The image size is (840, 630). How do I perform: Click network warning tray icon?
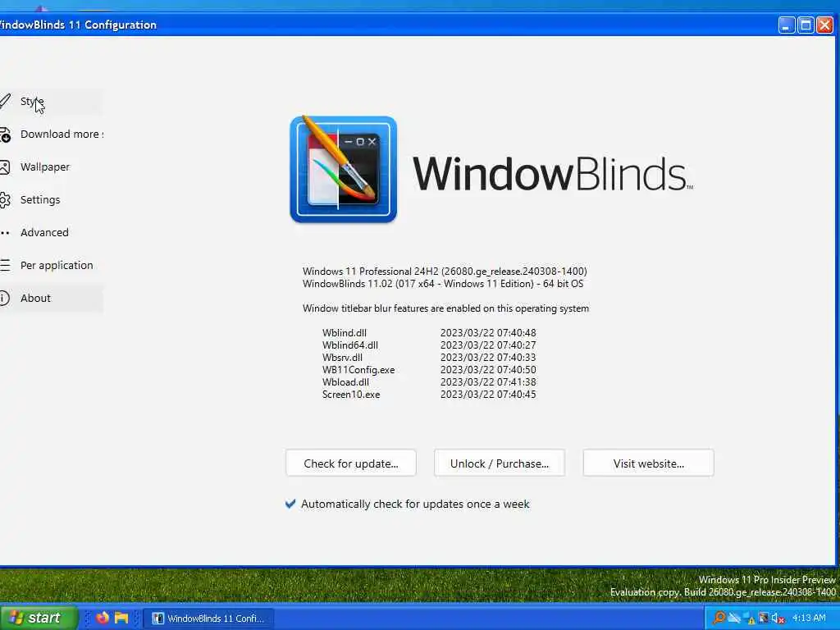point(749,619)
